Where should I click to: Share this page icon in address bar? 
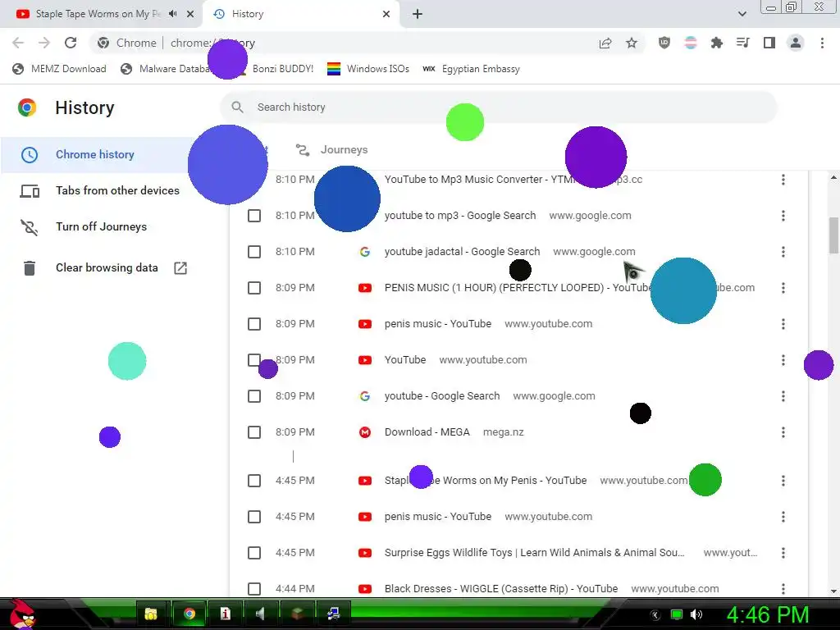point(605,43)
